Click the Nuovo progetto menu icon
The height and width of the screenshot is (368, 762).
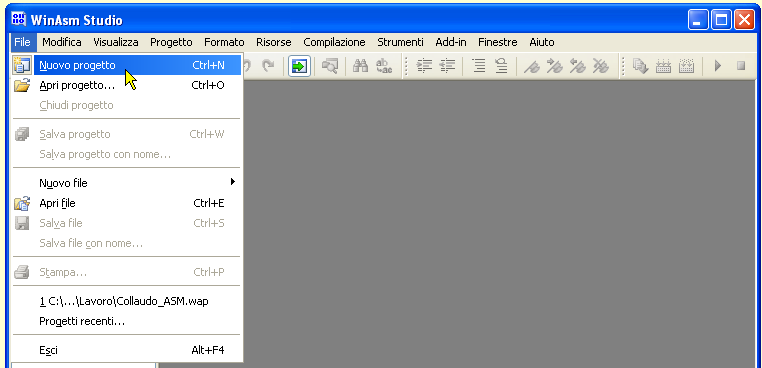[22, 65]
